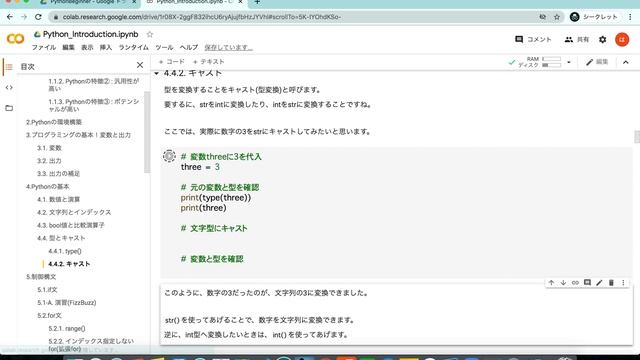Add comment to cell icon

pos(587,282)
